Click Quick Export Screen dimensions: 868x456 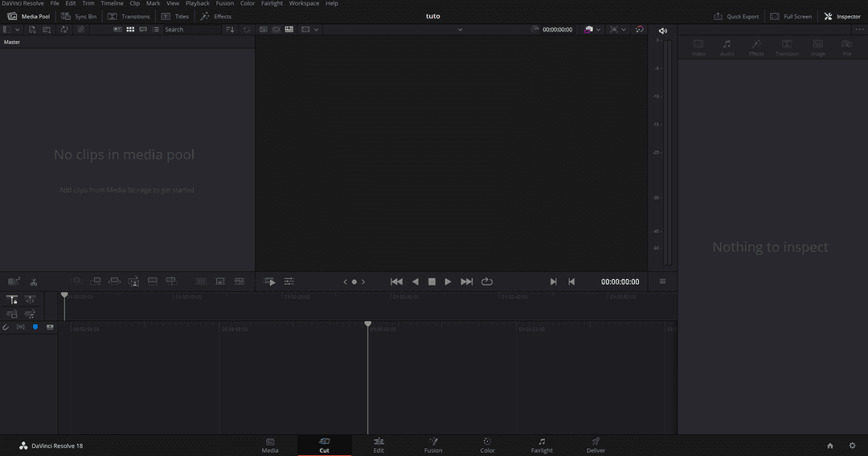(736, 16)
